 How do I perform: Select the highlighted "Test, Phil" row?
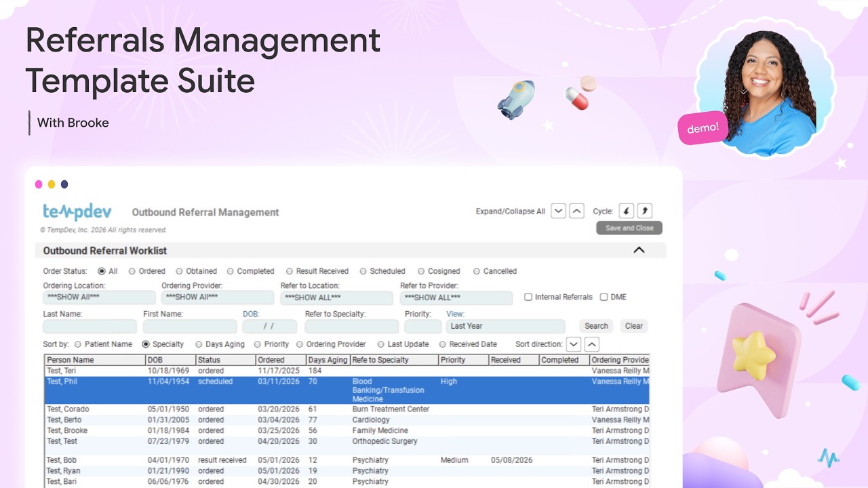(347, 390)
